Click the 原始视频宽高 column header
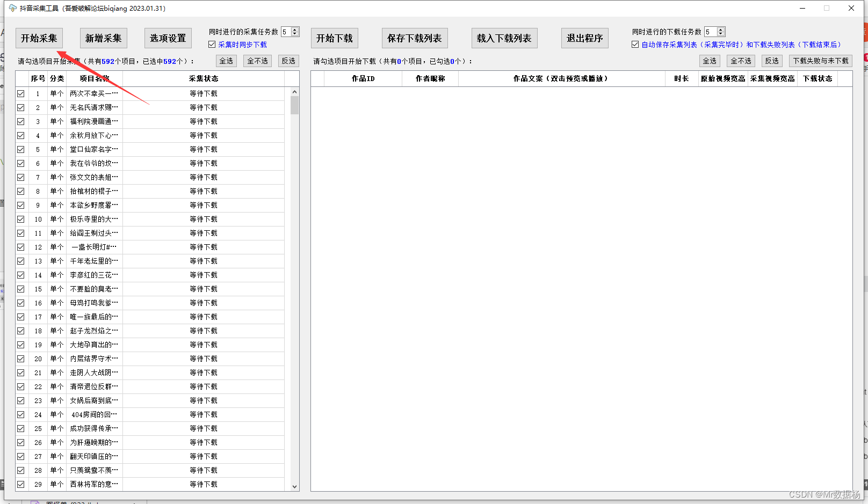The width and height of the screenshot is (868, 504). pyautogui.click(x=723, y=78)
